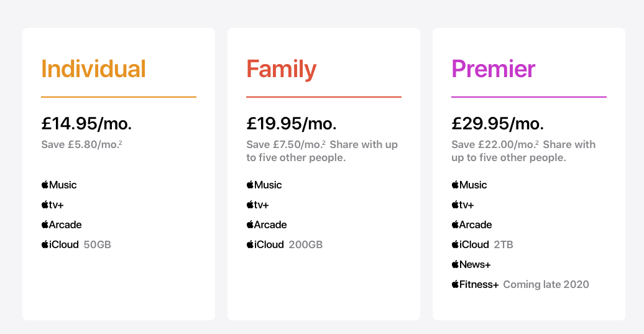Select the Premier plan heading
Viewport: 644px width, 334px height.
tap(494, 68)
